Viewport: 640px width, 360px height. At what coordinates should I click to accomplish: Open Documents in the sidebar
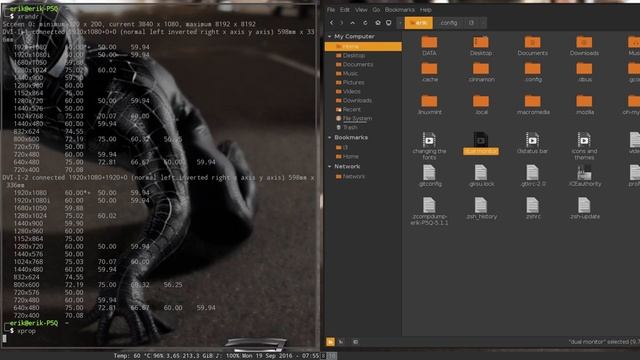point(358,64)
